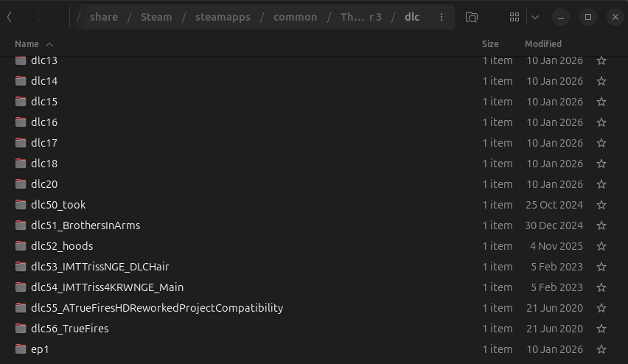628x364 pixels.
Task: Navigate to common in path bar
Action: (x=295, y=17)
